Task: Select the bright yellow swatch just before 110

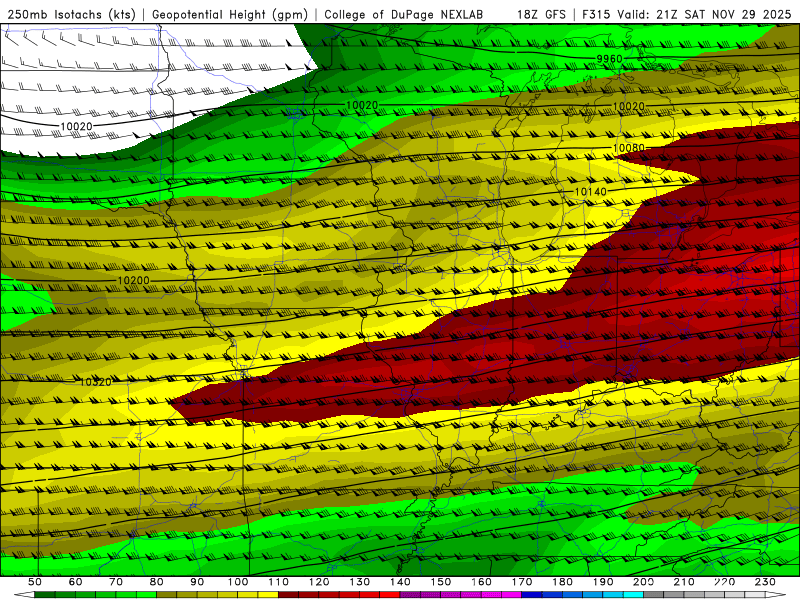Action: click(268, 595)
